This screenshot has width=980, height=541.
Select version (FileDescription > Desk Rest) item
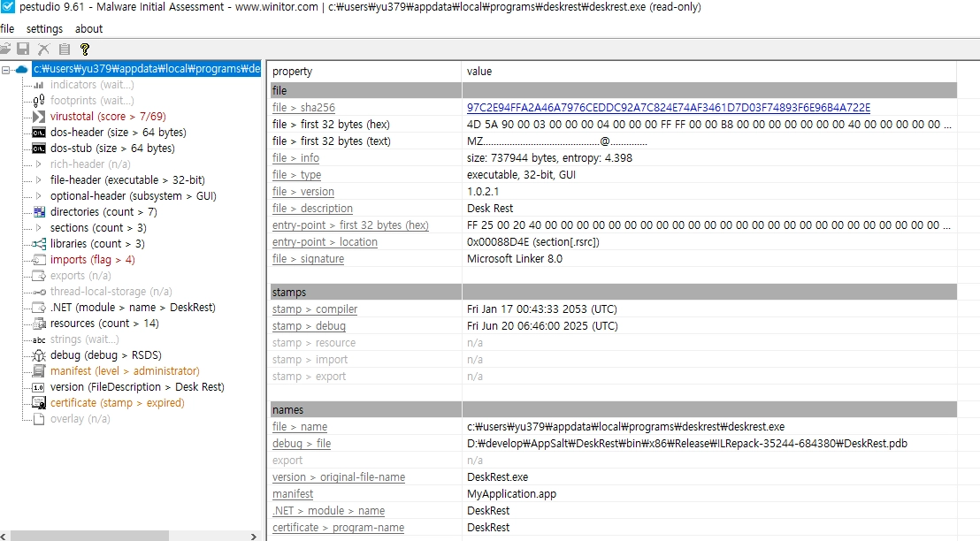point(137,387)
